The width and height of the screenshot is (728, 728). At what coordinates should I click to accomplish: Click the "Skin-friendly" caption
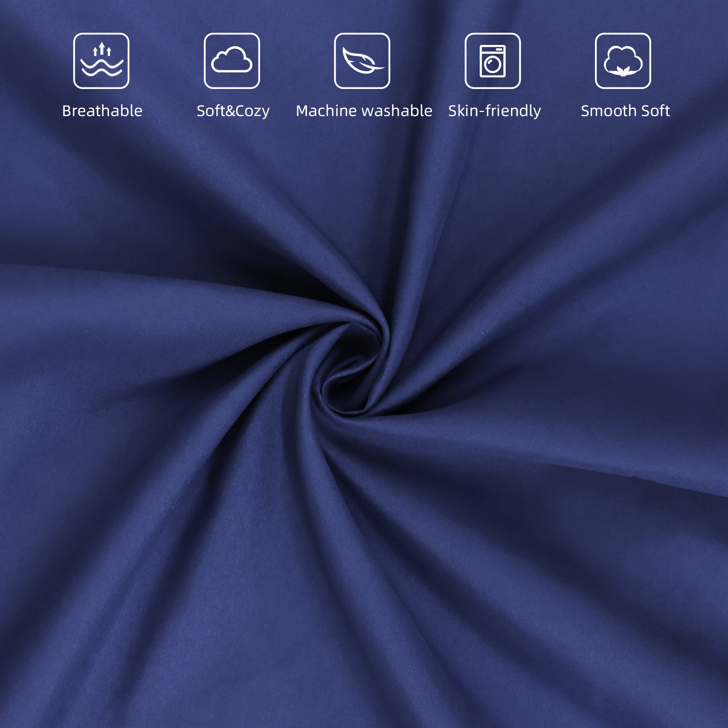[495, 111]
